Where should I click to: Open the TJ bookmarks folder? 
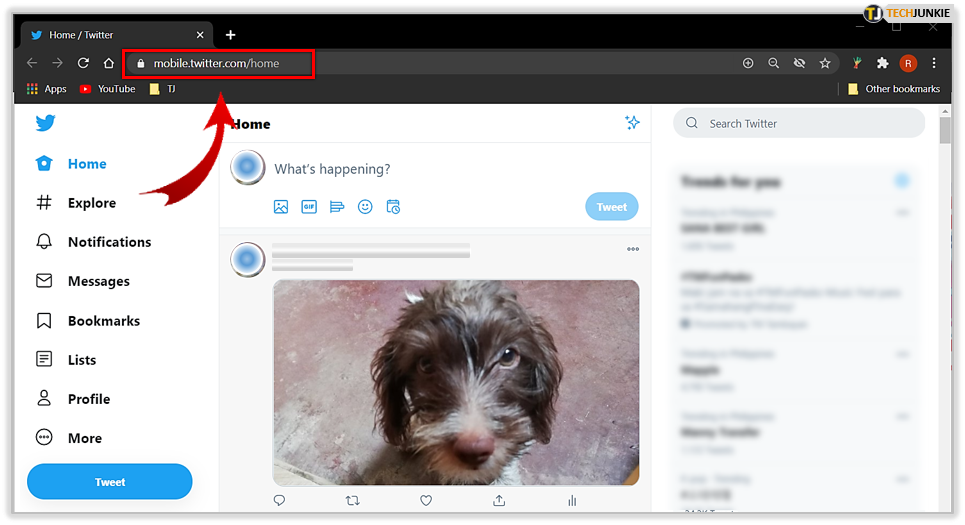pyautogui.click(x=162, y=89)
